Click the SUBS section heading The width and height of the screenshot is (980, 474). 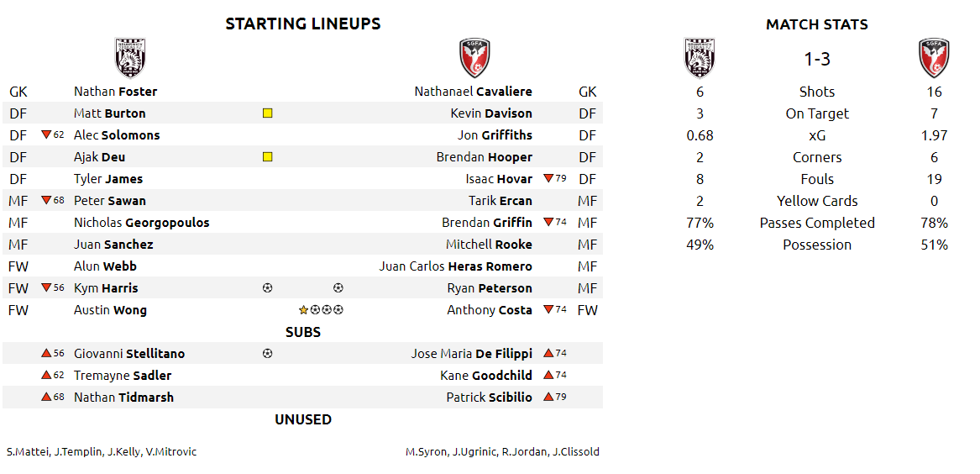coord(303,332)
